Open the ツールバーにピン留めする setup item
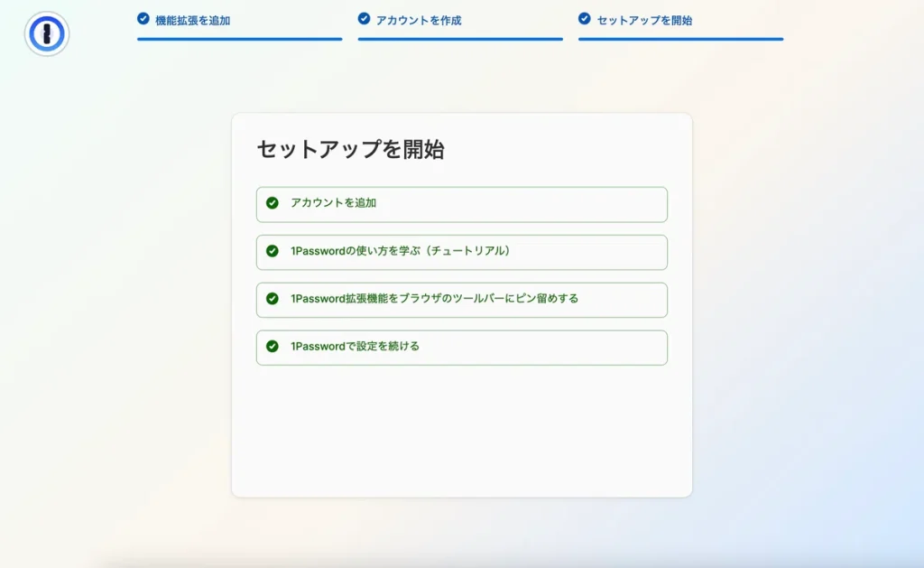The image size is (924, 568). [461, 300]
